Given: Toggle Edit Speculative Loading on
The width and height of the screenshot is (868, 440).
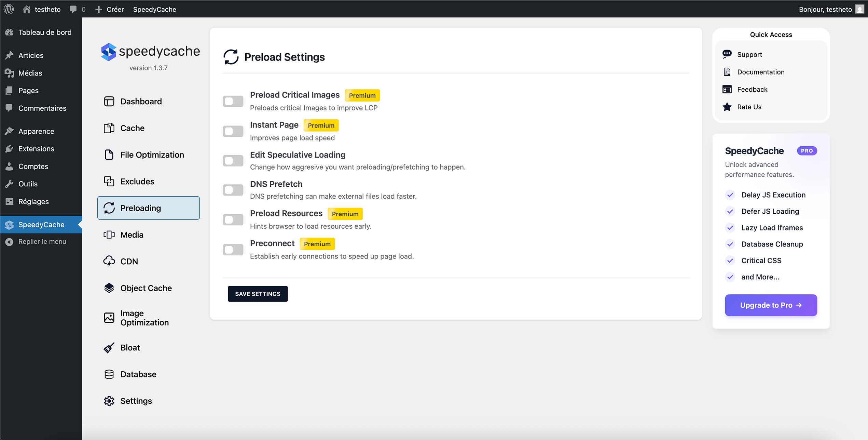Looking at the screenshot, I should point(233,161).
